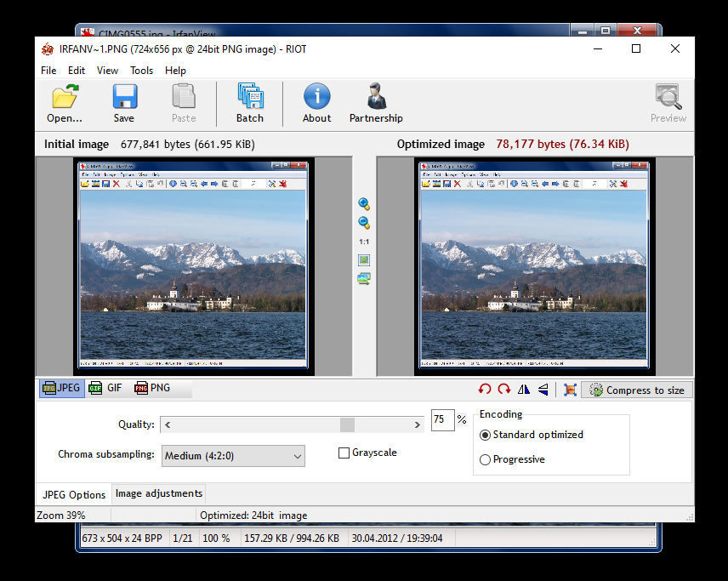Open the resample image tool
This screenshot has width=728, height=581.
(x=570, y=390)
